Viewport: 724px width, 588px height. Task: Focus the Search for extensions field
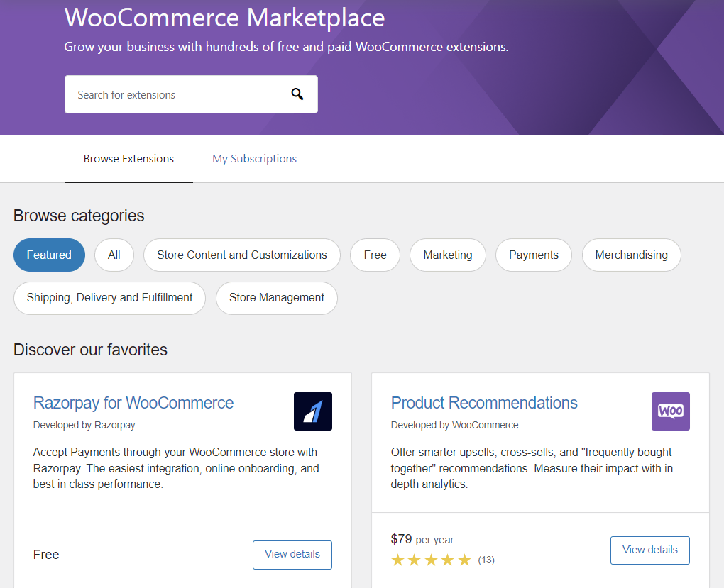click(191, 94)
